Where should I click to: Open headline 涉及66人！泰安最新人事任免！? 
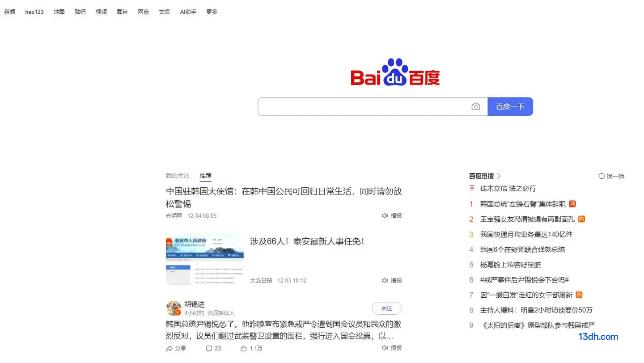tap(307, 241)
